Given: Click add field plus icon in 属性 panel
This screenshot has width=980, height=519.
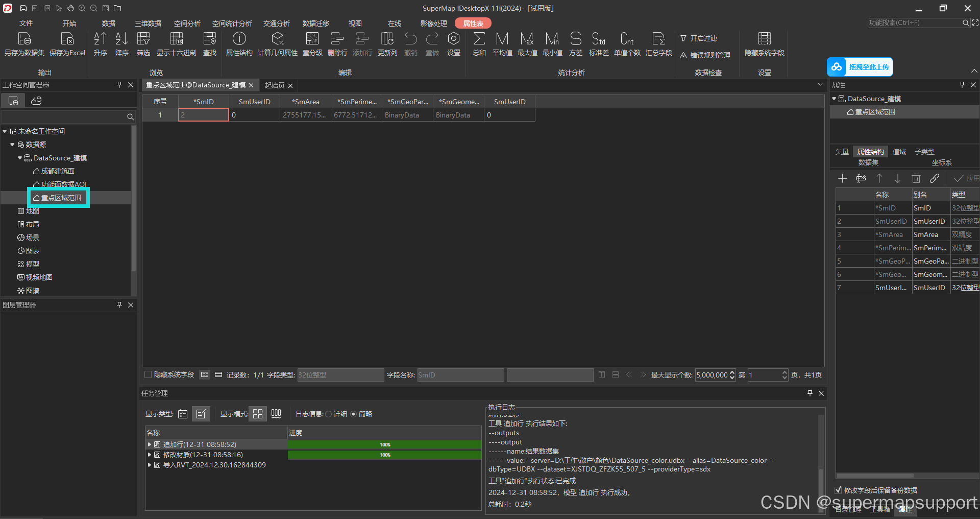Looking at the screenshot, I should tap(843, 178).
